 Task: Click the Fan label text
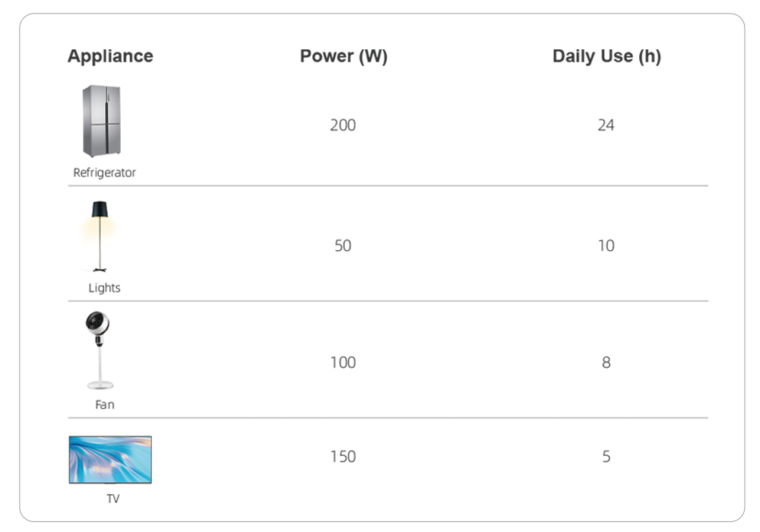pos(105,404)
